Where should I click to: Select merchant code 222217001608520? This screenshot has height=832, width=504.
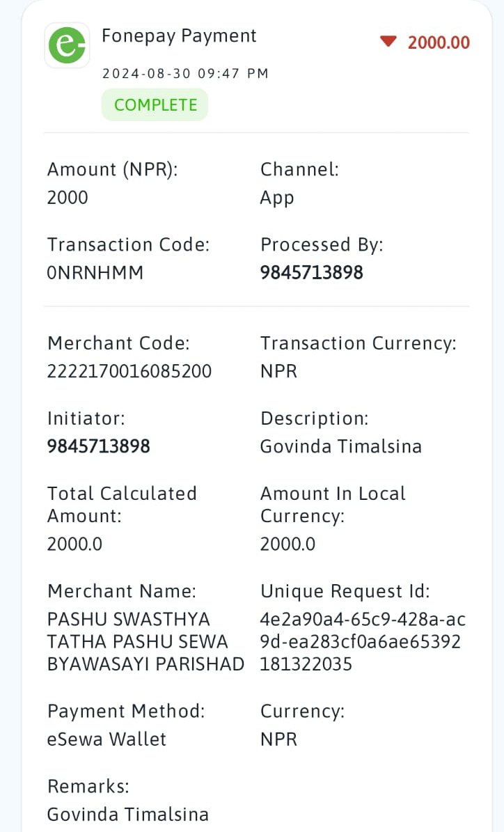pos(129,371)
